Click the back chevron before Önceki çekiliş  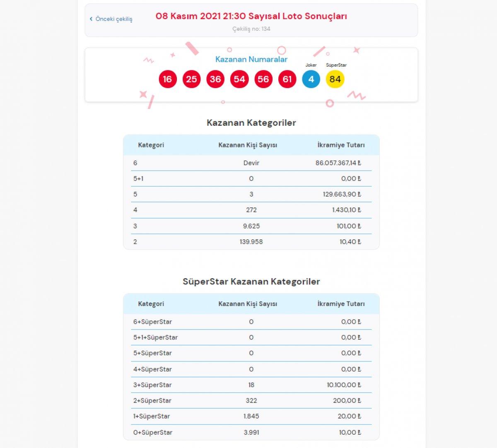point(91,19)
